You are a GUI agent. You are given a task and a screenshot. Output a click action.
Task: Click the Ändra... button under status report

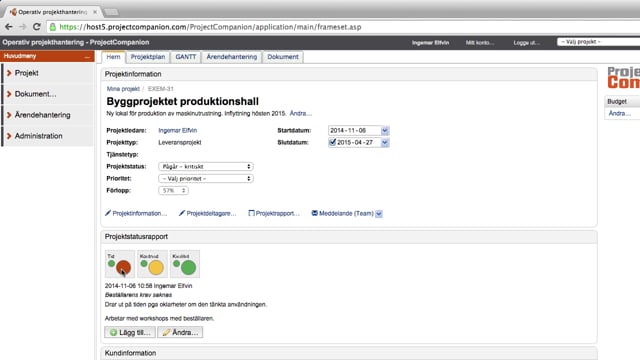pos(180,332)
